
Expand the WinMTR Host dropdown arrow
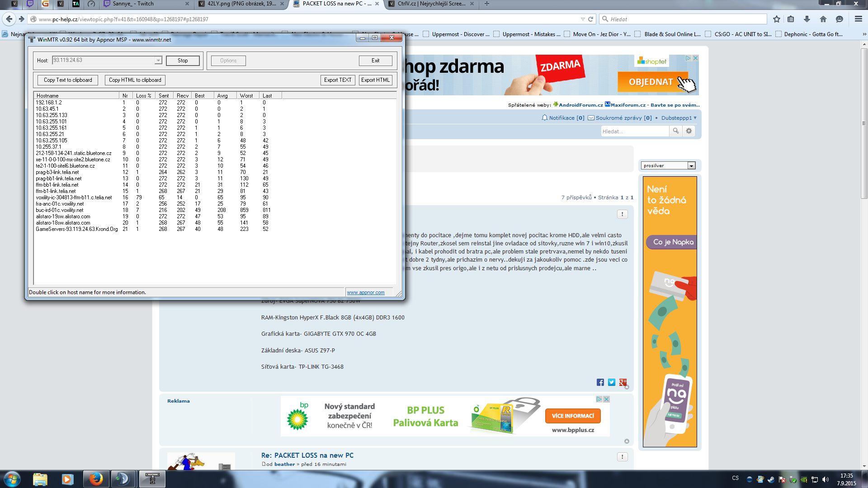158,61
